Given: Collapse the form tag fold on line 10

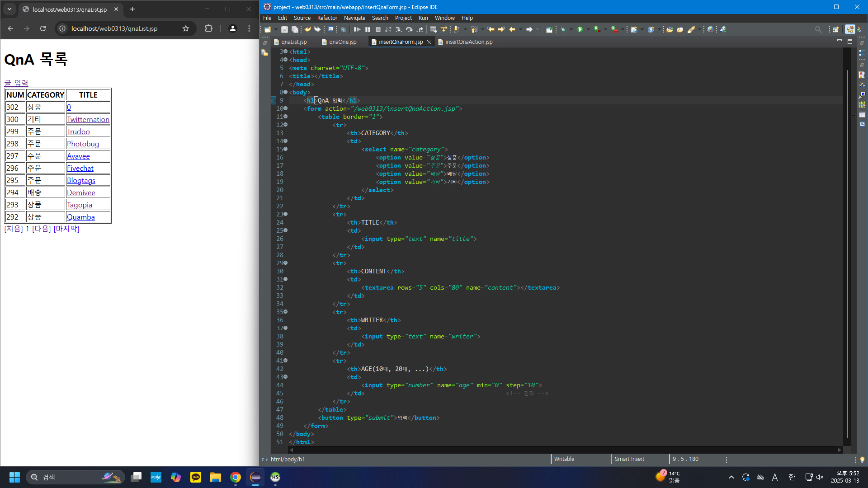Looking at the screenshot, I should tap(285, 108).
